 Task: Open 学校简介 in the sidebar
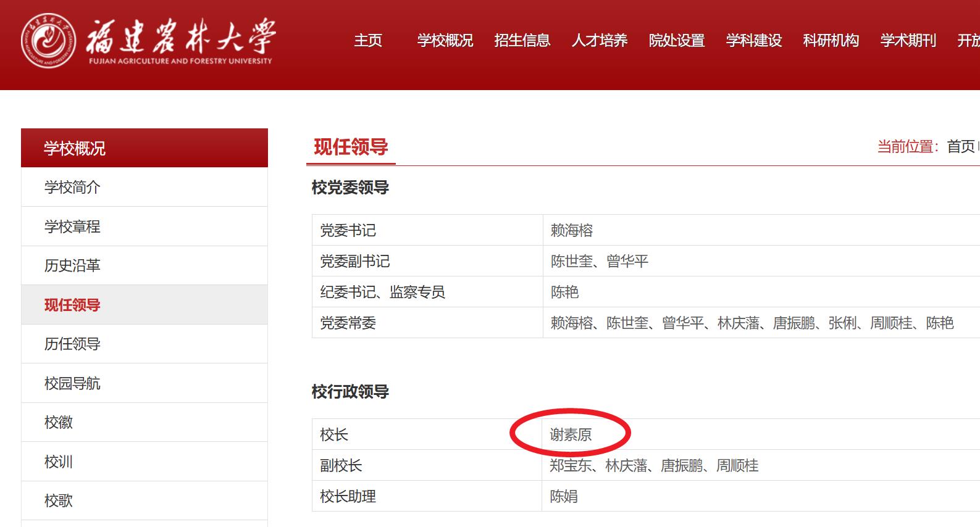click(x=72, y=188)
